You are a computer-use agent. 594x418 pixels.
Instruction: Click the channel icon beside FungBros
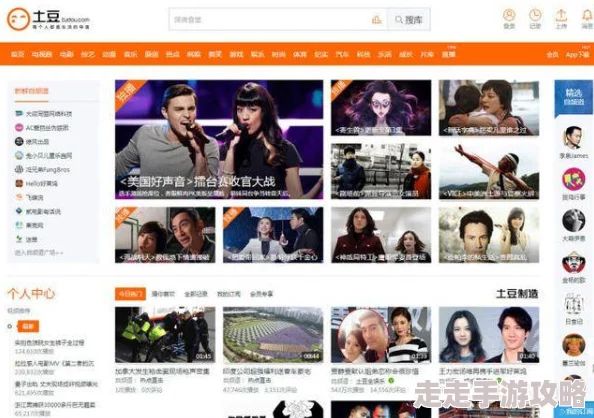point(19,169)
